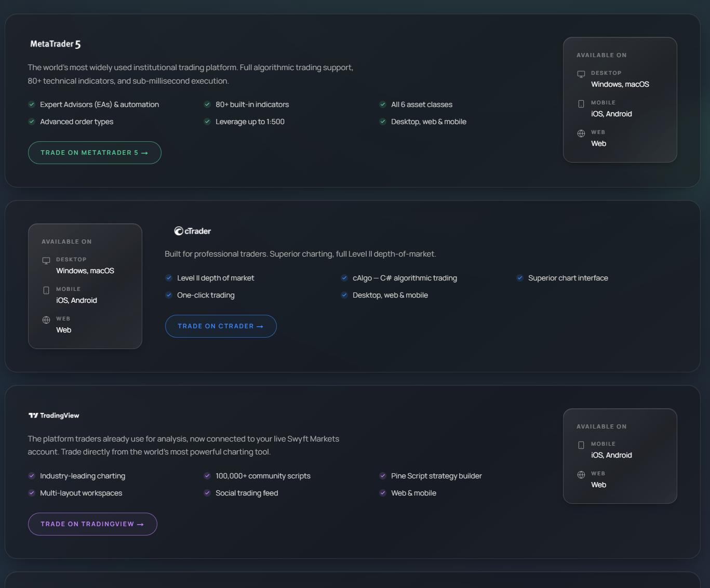Click 'Industry-leading charting' feature text
This screenshot has height=588, width=710.
click(83, 476)
